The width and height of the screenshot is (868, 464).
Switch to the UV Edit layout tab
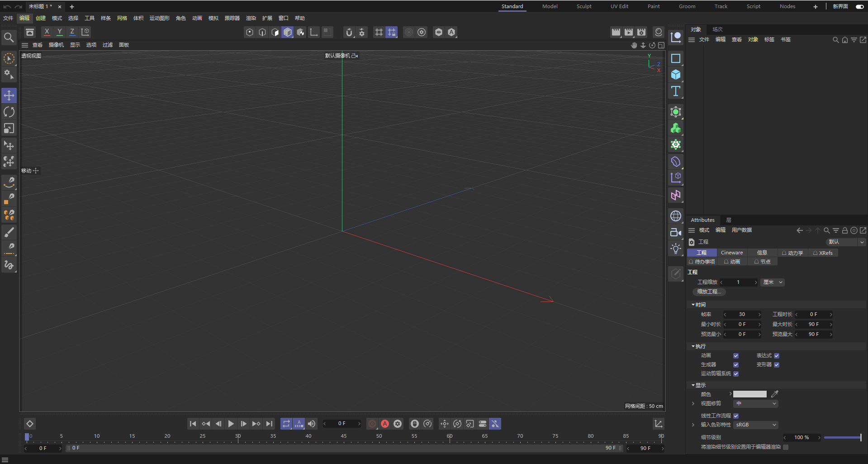[619, 6]
